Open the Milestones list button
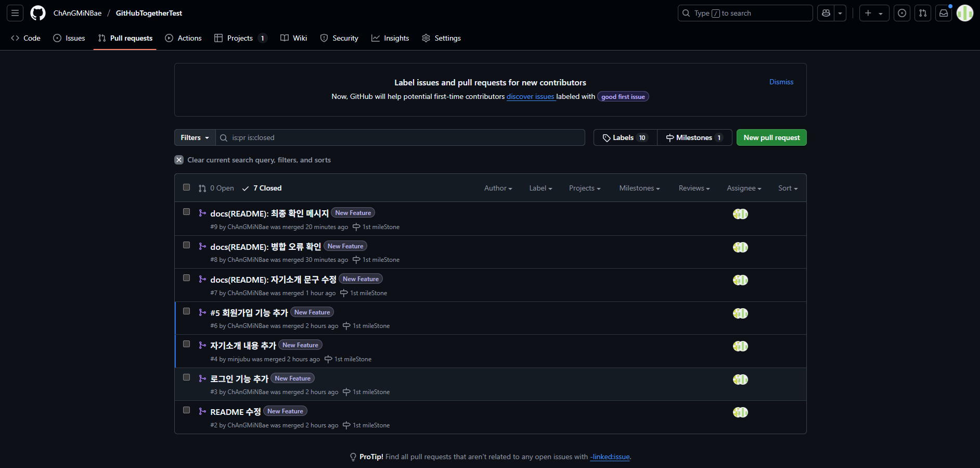Image resolution: width=980 pixels, height=468 pixels. tap(694, 137)
